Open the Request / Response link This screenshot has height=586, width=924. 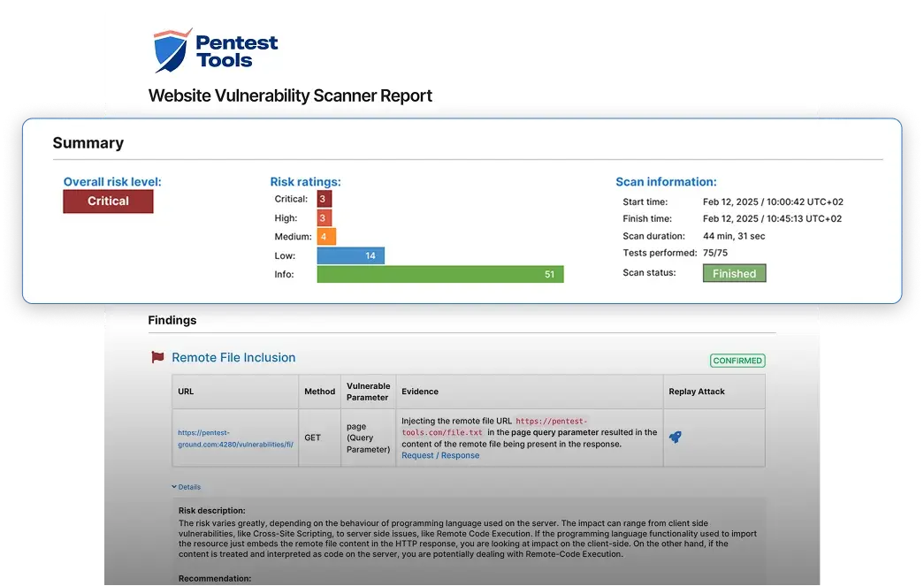tap(440, 455)
